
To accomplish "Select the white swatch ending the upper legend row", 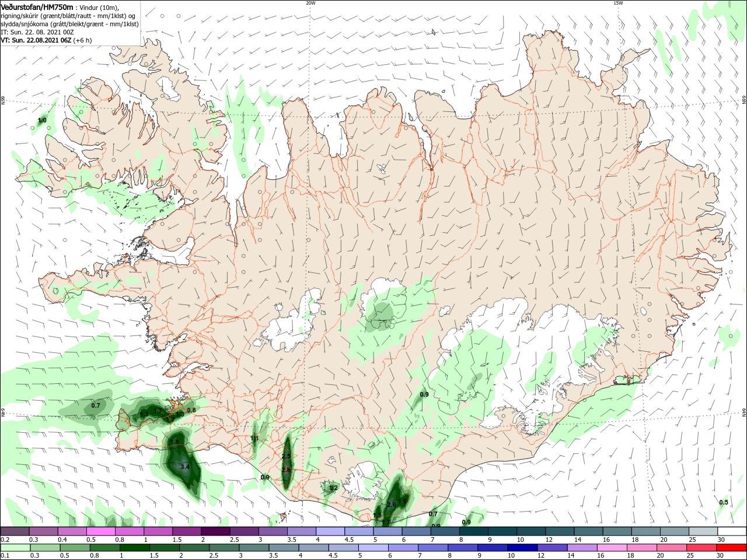I will 732,531.
